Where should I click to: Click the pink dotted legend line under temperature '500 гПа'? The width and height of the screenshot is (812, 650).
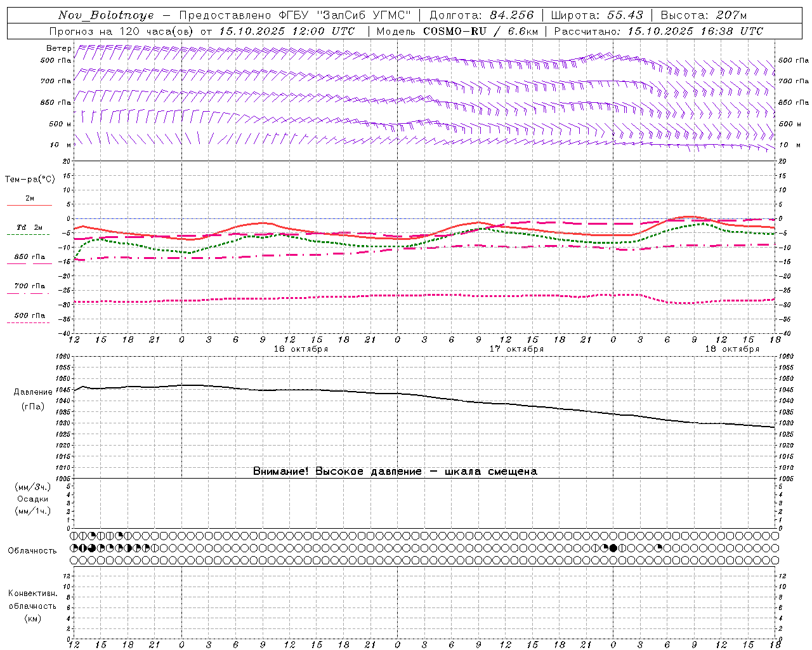pyautogui.click(x=28, y=322)
